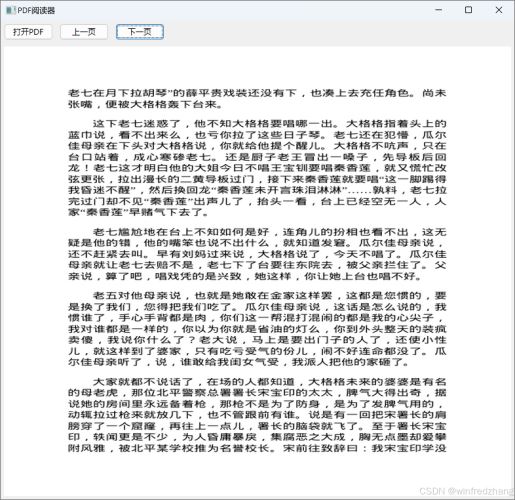The width and height of the screenshot is (515, 500).
Task: Advance to next page with 下一页
Action: pyautogui.click(x=140, y=32)
